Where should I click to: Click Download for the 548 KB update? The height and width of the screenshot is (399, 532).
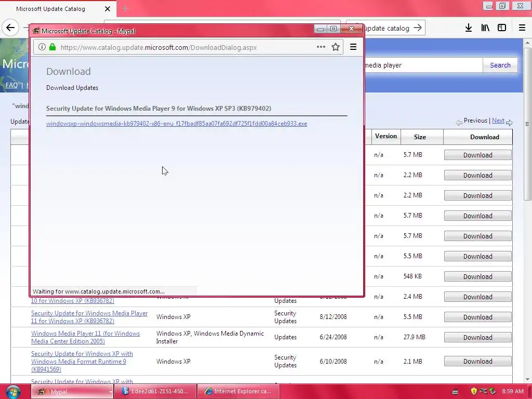[x=478, y=276]
